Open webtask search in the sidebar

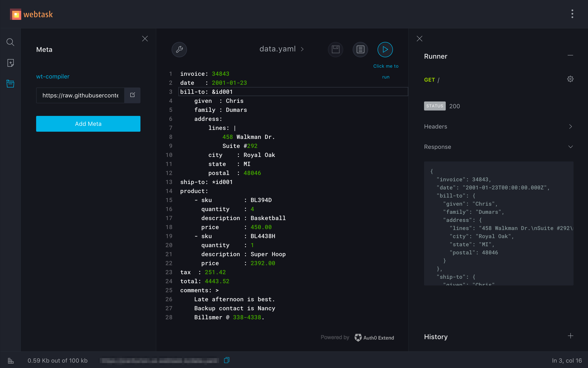[10, 42]
